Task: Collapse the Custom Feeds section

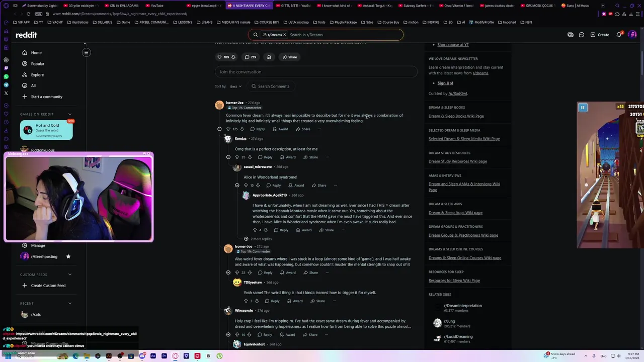Action: [70, 275]
